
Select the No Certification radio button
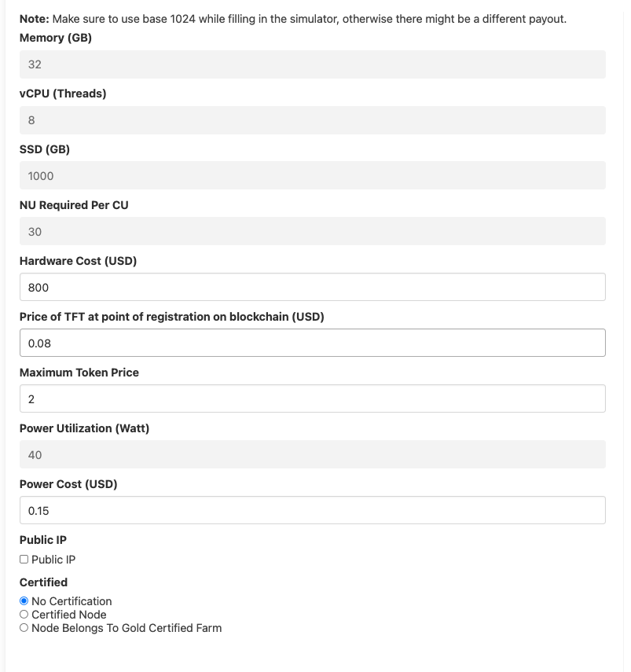pyautogui.click(x=24, y=600)
